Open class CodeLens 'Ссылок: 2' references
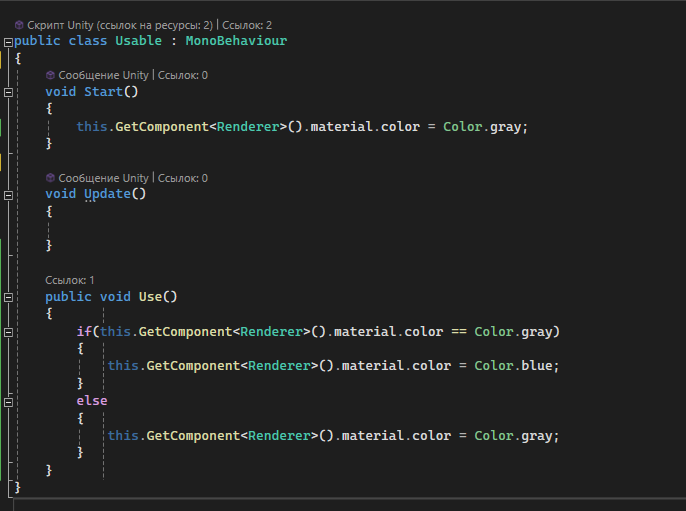This screenshot has height=511, width=686. tap(247, 25)
